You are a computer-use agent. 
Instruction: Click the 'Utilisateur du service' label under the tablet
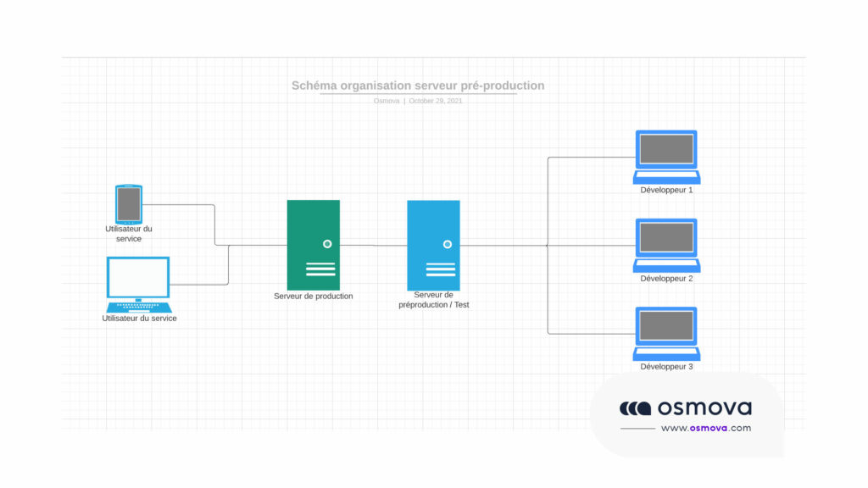pyautogui.click(x=129, y=234)
